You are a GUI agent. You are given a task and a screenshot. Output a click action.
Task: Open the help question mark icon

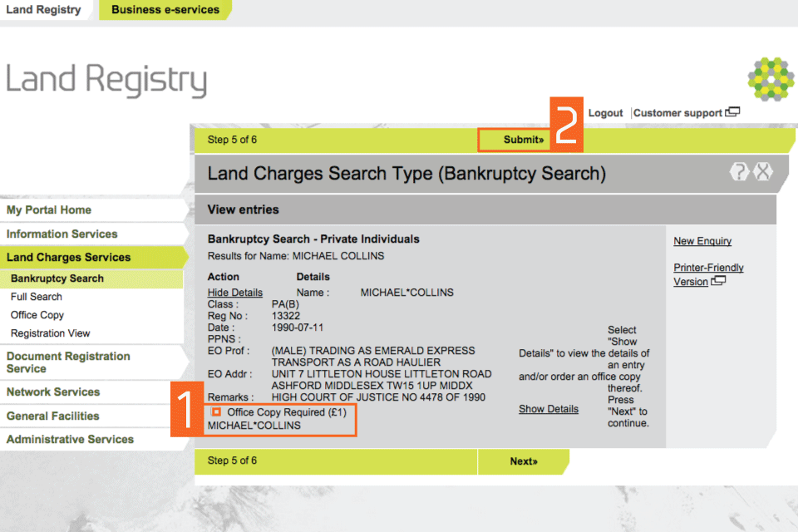click(x=739, y=171)
